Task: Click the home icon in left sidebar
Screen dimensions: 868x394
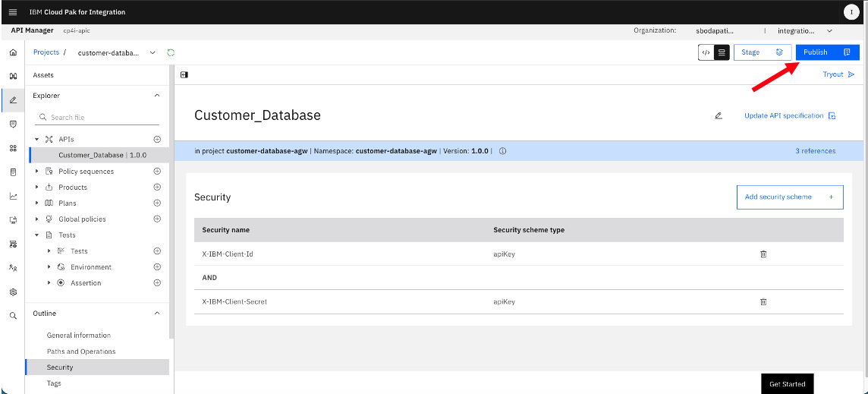Action: [14, 52]
